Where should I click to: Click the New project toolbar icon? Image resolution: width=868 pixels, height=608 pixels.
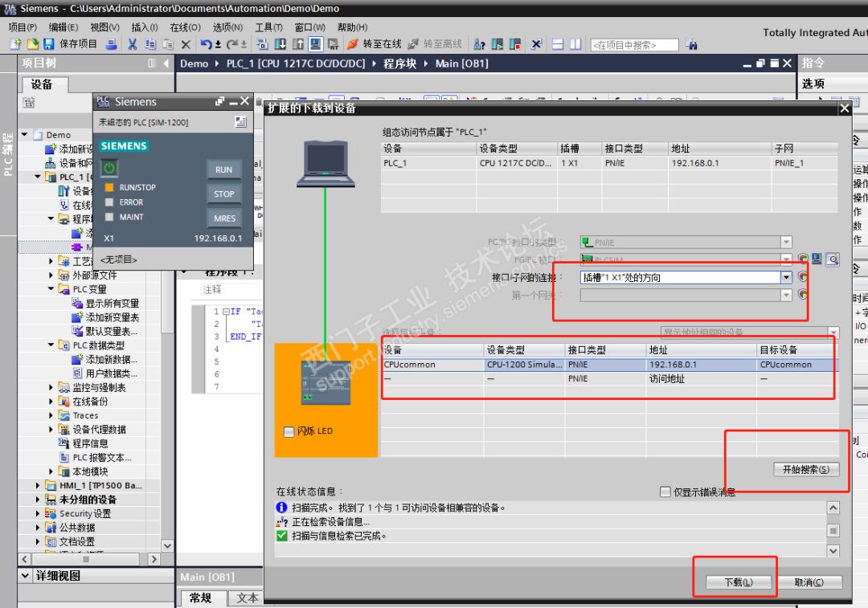tap(16, 44)
